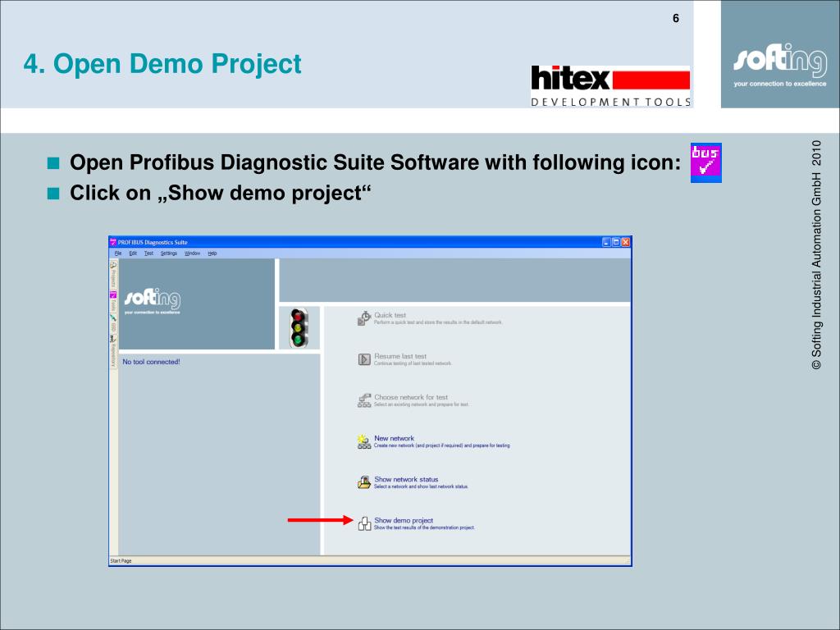Minimize the PROFIBUS Diagnostics Suite window
Image resolution: width=840 pixels, height=630 pixels.
[x=606, y=242]
